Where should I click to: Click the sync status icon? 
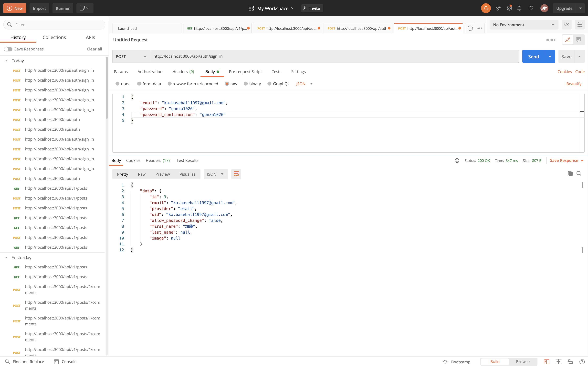tap(486, 8)
